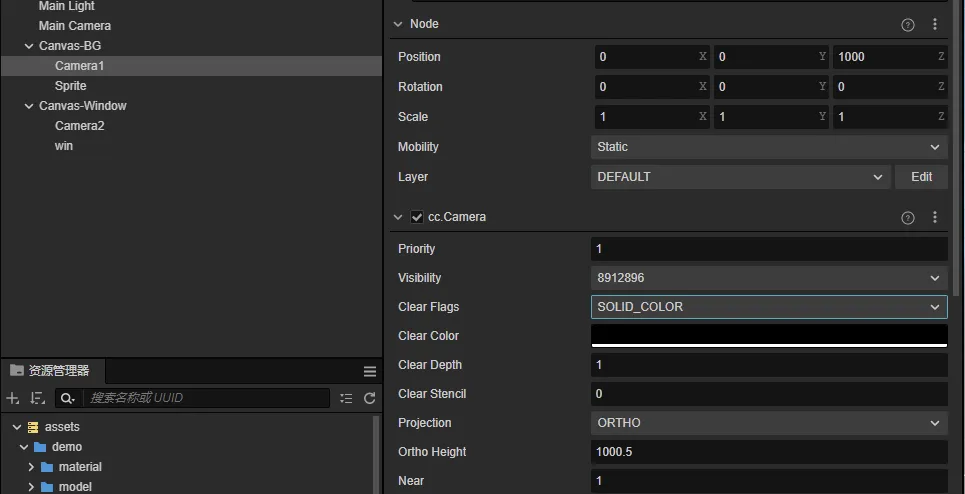Select the model folder icon
The height and width of the screenshot is (494, 965).
(x=47, y=487)
